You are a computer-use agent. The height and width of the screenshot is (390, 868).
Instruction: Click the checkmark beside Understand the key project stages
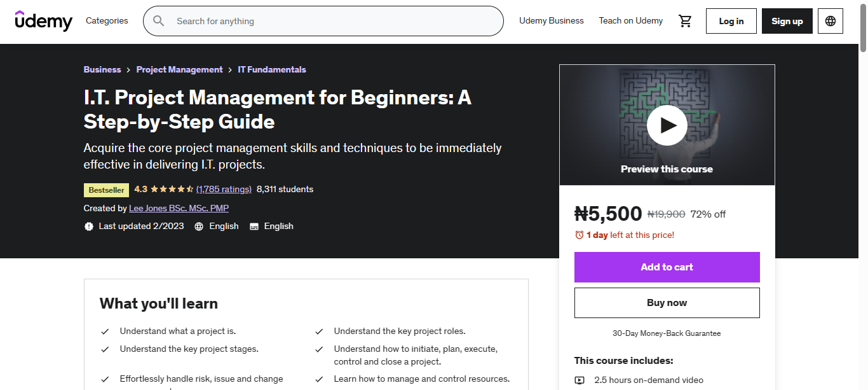[105, 349]
